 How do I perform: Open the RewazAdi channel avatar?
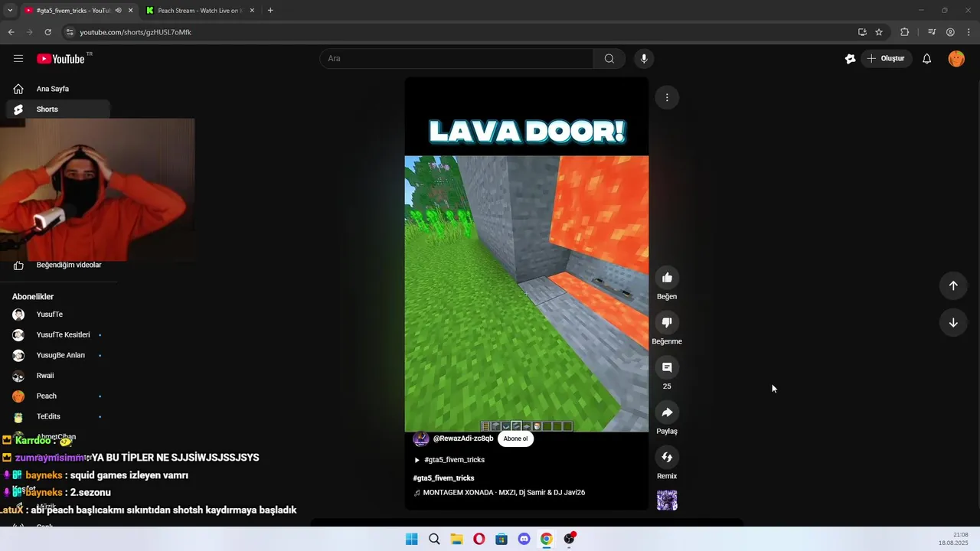(421, 439)
